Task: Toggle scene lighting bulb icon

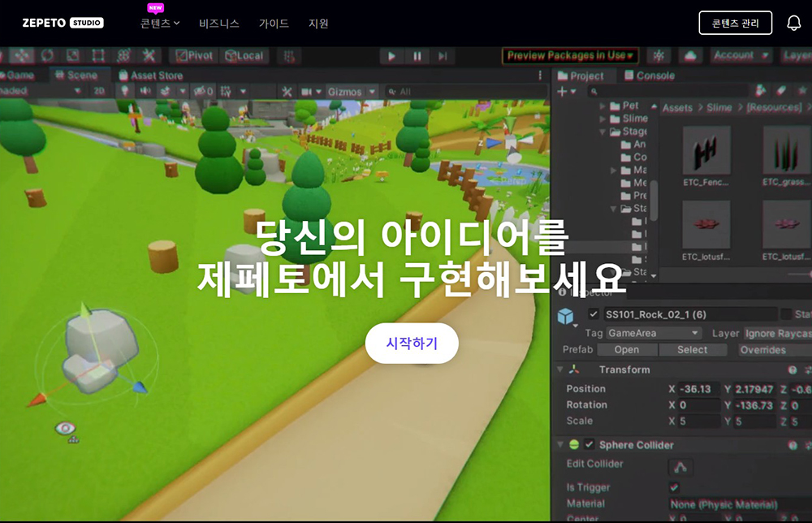Action: tap(124, 92)
